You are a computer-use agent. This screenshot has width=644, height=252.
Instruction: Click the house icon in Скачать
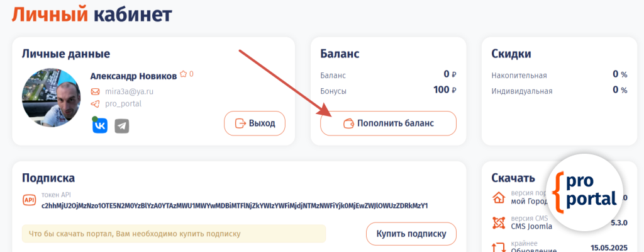click(499, 198)
